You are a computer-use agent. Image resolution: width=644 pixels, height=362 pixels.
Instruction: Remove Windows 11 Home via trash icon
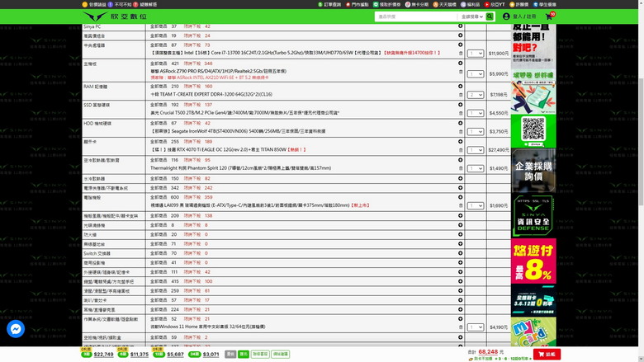coord(461,327)
